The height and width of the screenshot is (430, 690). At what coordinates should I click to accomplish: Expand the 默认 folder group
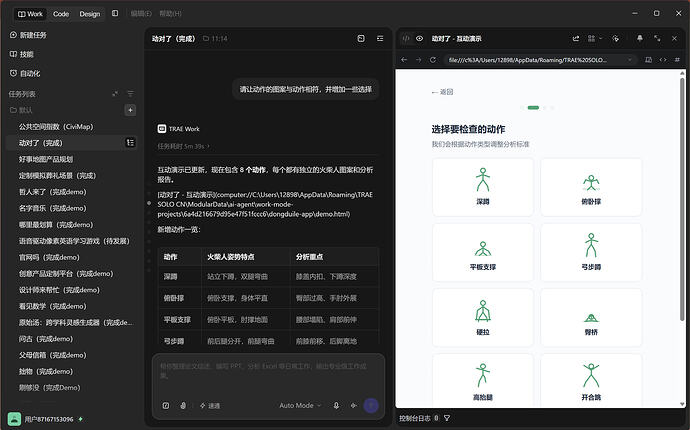click(x=21, y=110)
